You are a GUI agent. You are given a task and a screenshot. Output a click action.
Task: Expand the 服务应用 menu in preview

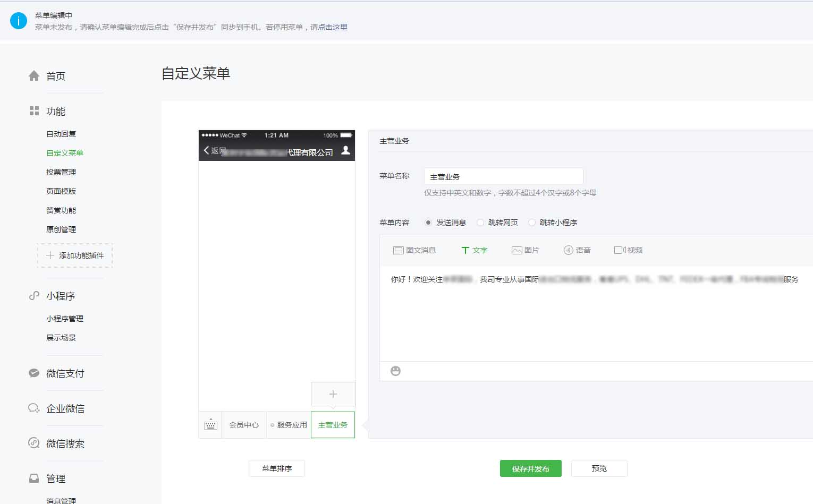289,425
